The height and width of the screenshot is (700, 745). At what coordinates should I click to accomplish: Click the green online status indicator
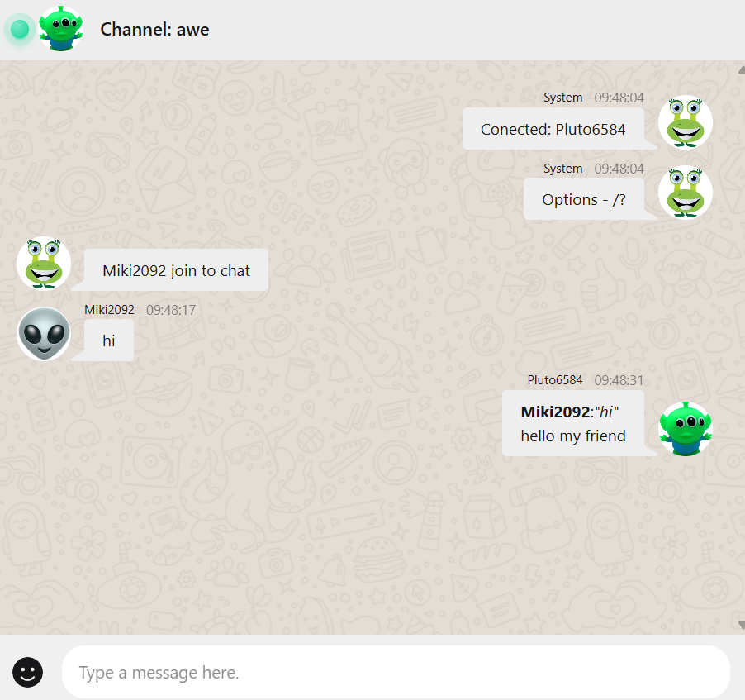point(20,29)
